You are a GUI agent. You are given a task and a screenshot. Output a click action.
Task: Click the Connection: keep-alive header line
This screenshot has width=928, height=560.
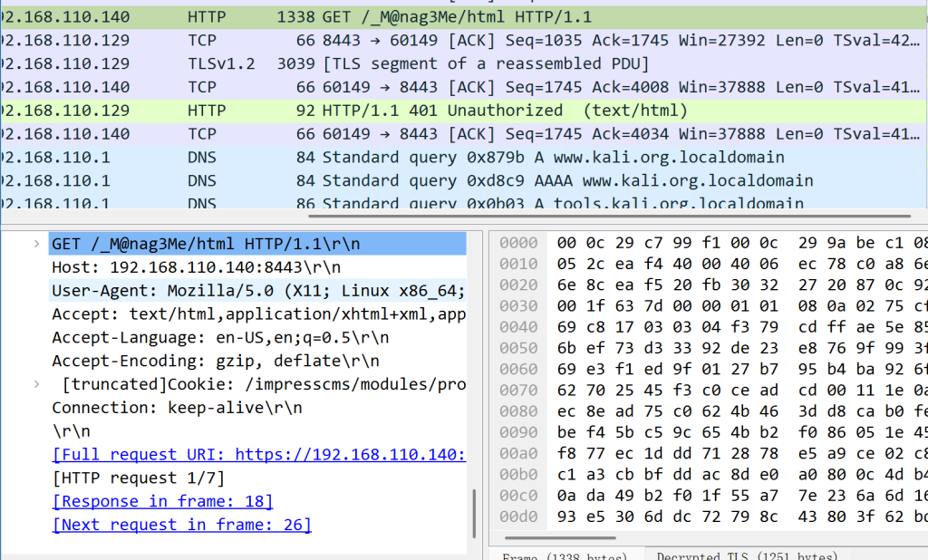177,408
